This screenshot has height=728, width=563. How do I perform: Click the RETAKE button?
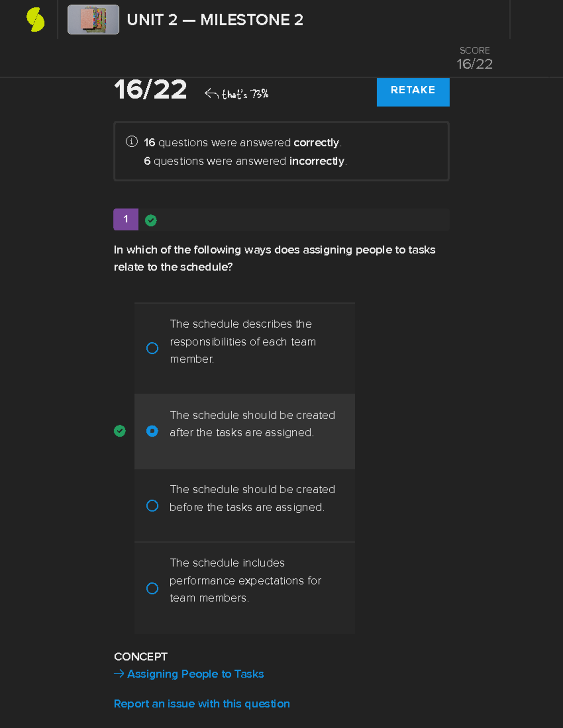pyautogui.click(x=413, y=90)
